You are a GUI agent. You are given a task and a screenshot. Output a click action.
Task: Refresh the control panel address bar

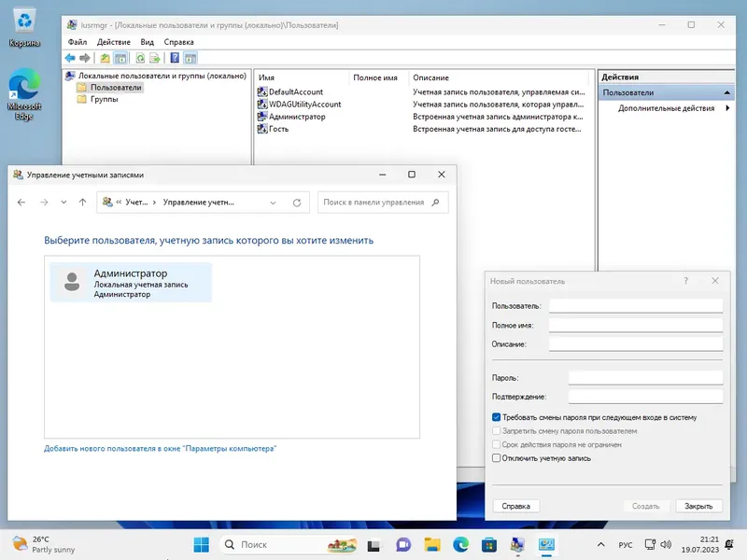[x=297, y=203]
